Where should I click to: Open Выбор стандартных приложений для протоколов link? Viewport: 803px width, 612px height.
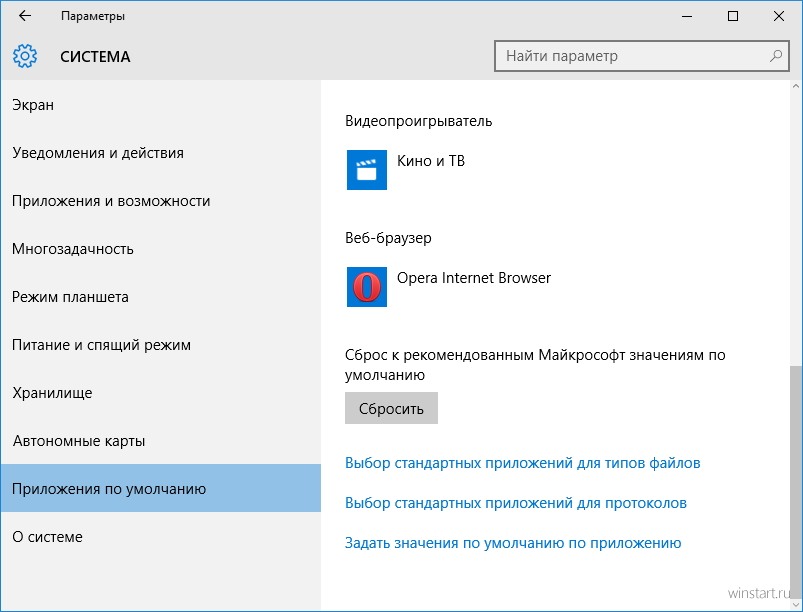pos(516,503)
